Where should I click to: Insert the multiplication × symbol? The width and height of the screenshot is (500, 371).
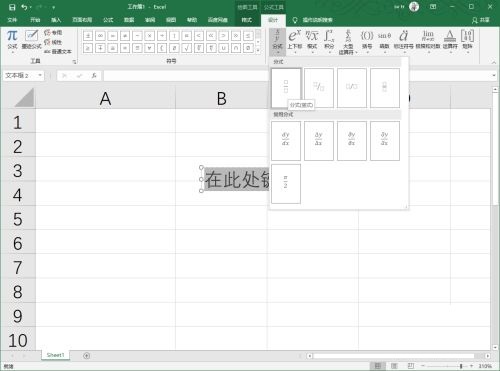[x=149, y=35]
